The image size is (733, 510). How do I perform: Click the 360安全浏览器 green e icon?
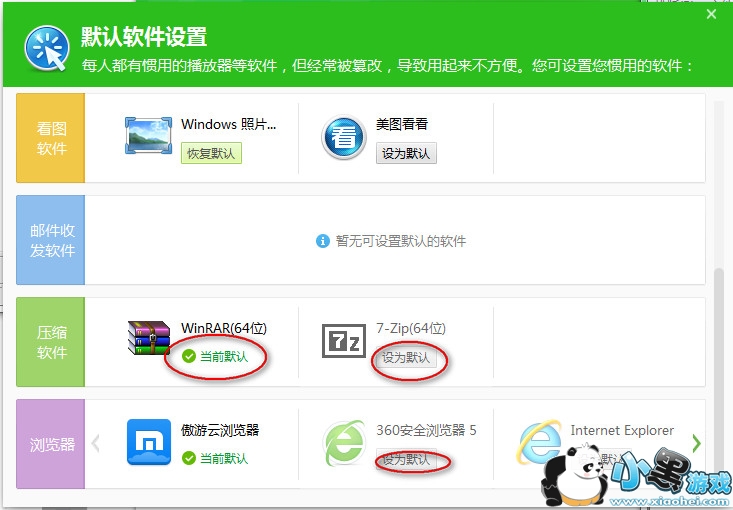tap(344, 442)
